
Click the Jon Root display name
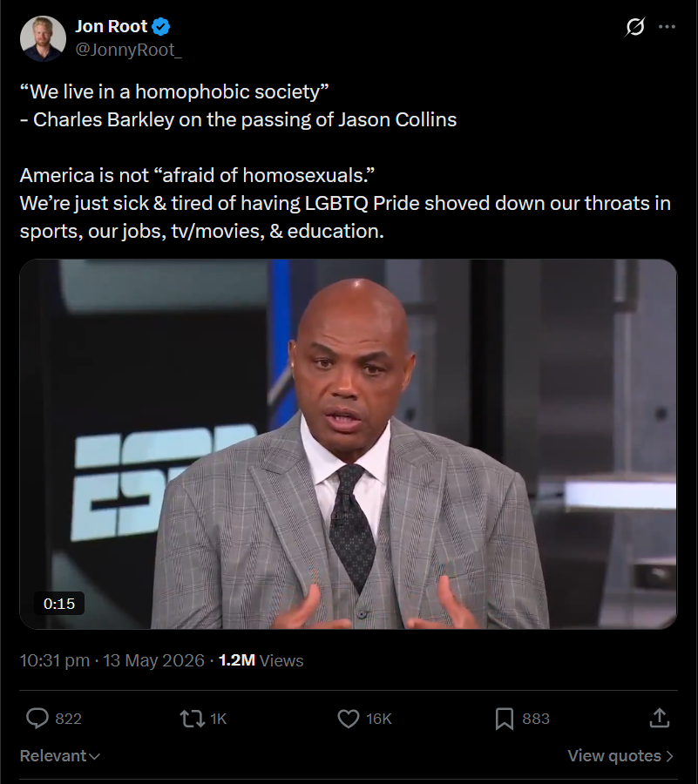(x=111, y=26)
